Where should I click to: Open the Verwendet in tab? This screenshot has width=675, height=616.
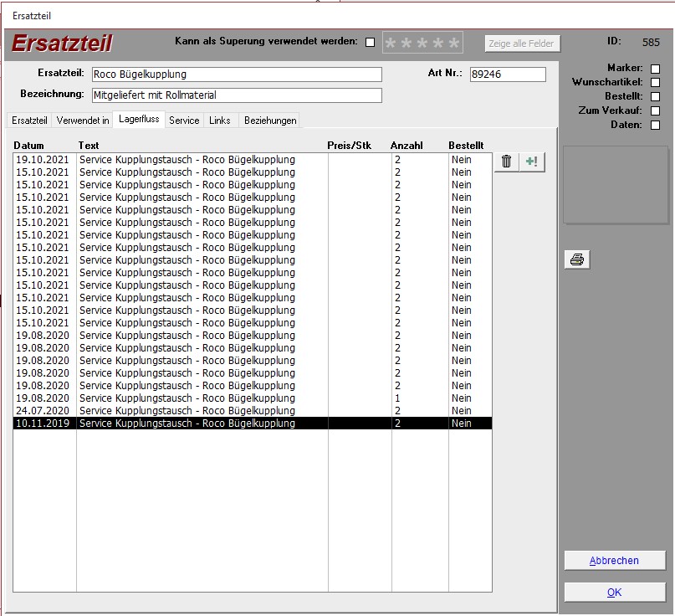(x=83, y=121)
